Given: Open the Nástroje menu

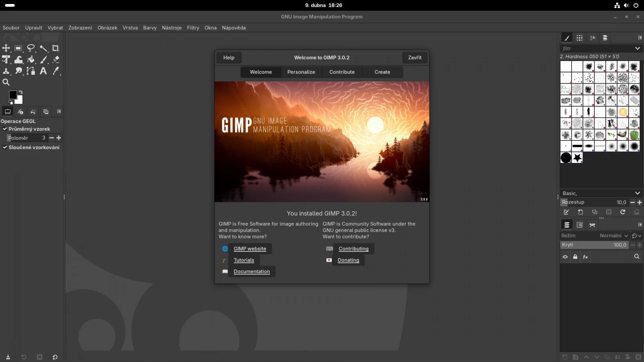Looking at the screenshot, I should pyautogui.click(x=171, y=28).
